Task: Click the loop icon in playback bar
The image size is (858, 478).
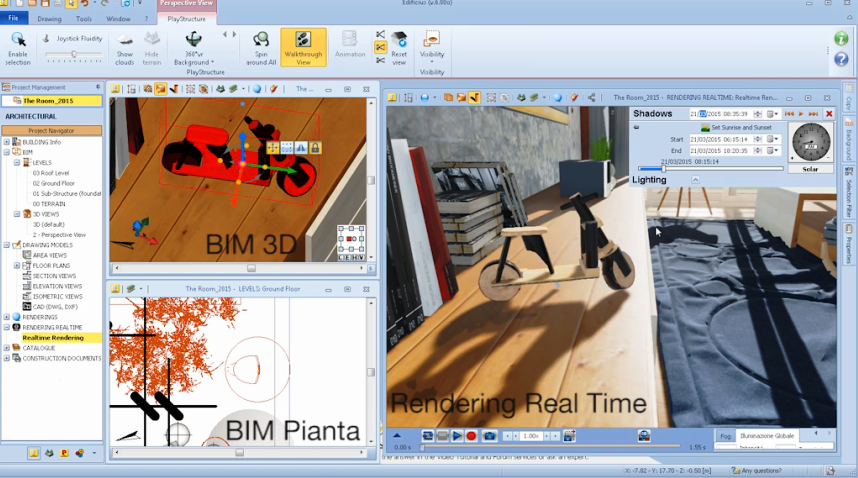Action: pyautogui.click(x=428, y=436)
